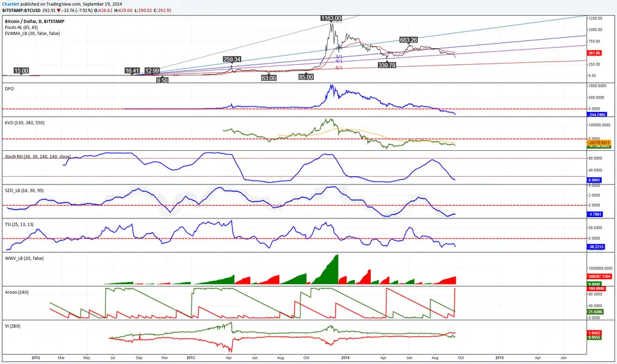Image resolution: width=617 pixels, height=364 pixels.
Task: Click the 8.9961 Stoch RSI value tag
Action: click(x=594, y=180)
